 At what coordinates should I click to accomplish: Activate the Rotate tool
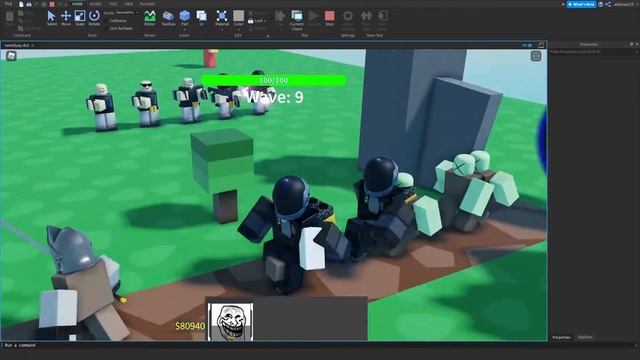pyautogui.click(x=94, y=18)
